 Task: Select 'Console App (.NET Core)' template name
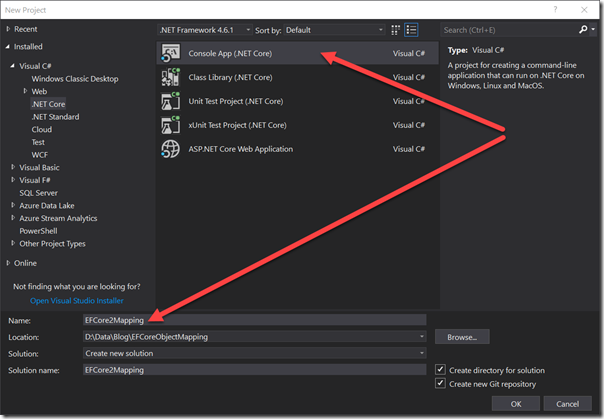click(x=230, y=53)
